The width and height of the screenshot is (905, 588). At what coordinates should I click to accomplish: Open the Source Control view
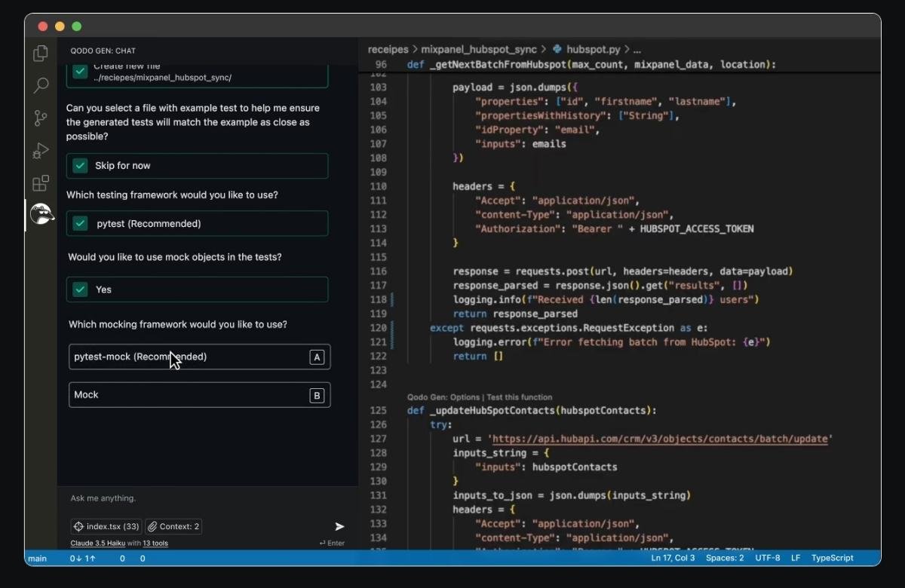point(41,118)
